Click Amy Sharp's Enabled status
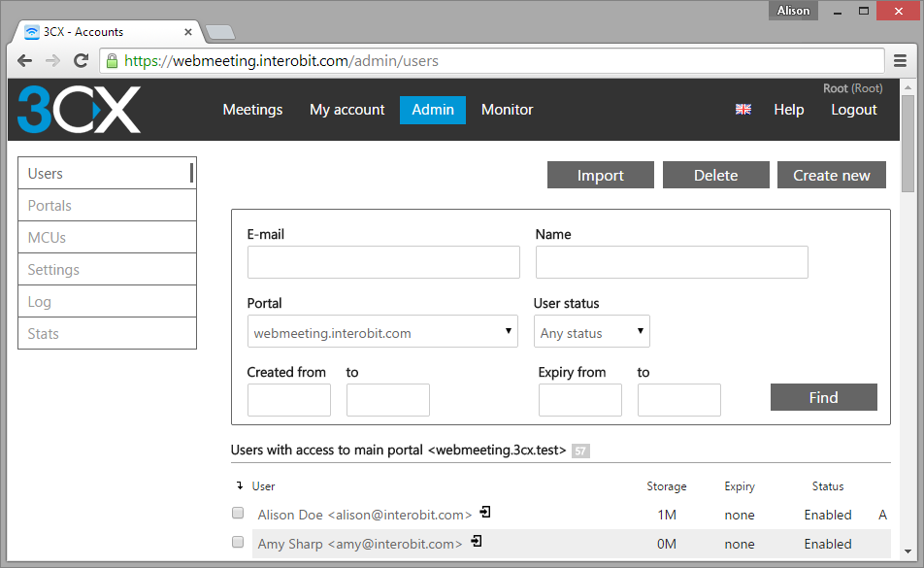 click(828, 544)
